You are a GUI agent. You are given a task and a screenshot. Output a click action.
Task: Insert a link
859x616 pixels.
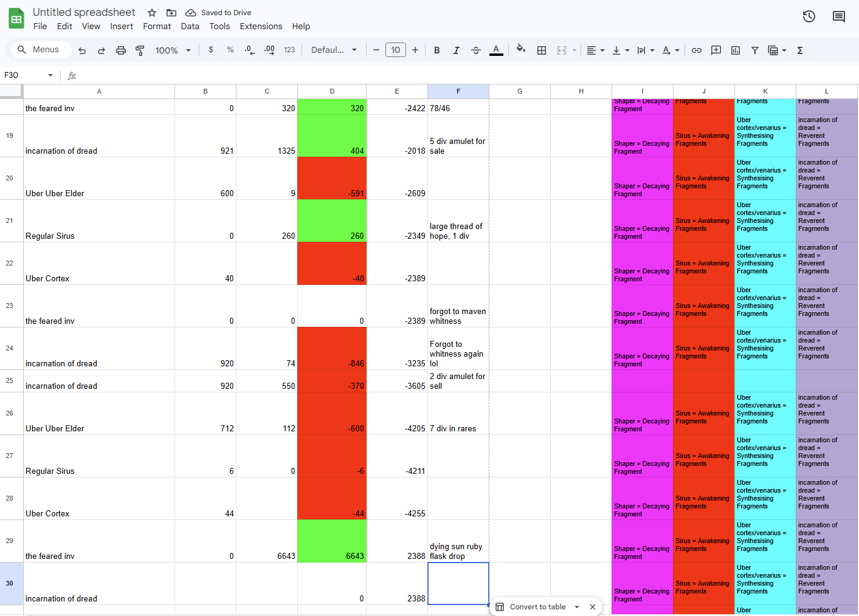tap(697, 50)
